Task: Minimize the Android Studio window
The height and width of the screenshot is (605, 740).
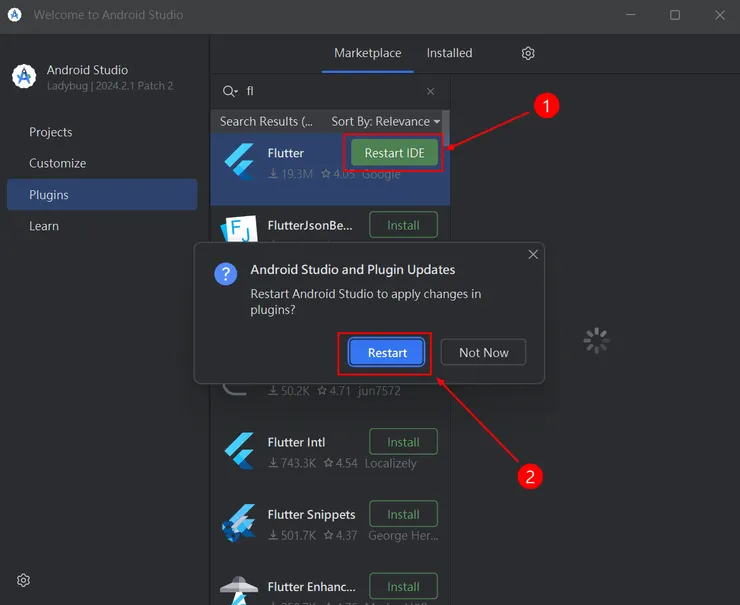Action: pos(631,15)
